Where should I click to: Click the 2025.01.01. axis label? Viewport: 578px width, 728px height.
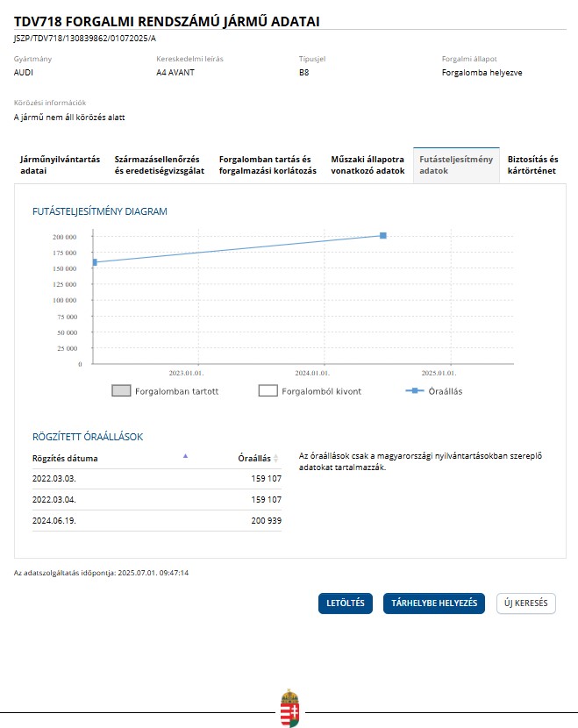[439, 373]
